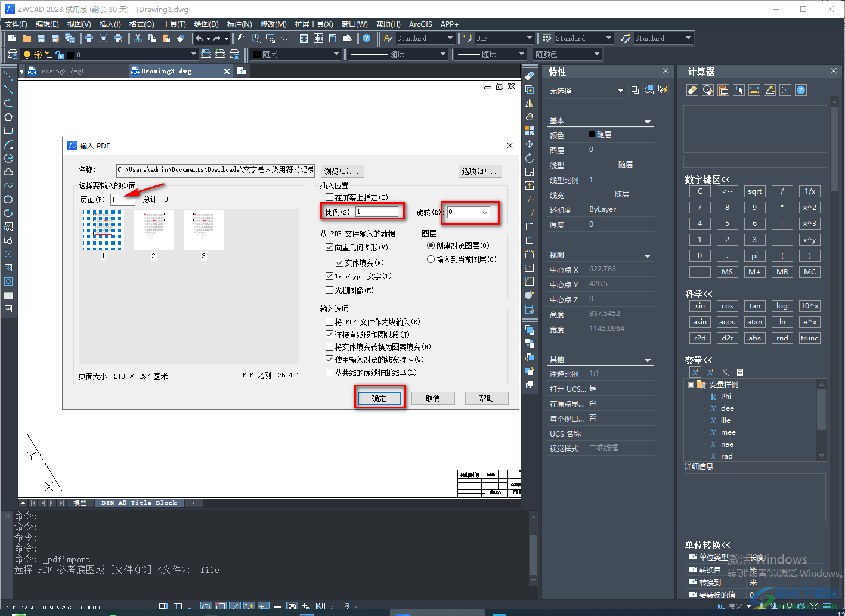
Task: Collapse '变量样例' tree node
Action: [691, 385]
